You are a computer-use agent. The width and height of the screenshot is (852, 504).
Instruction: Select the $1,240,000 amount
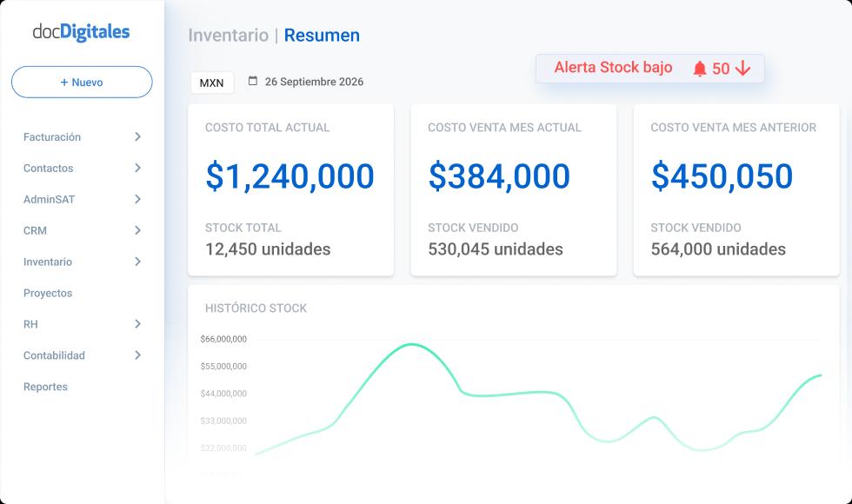click(290, 176)
